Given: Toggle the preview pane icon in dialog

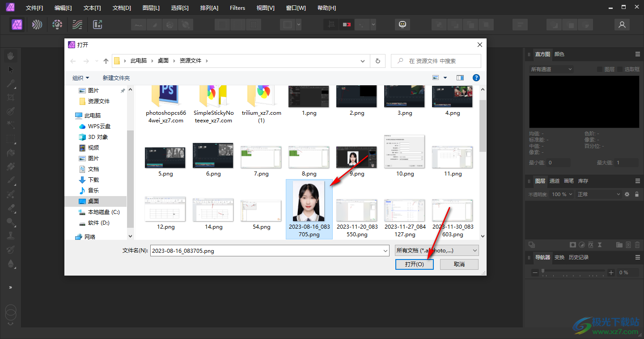Looking at the screenshot, I should click(x=460, y=78).
